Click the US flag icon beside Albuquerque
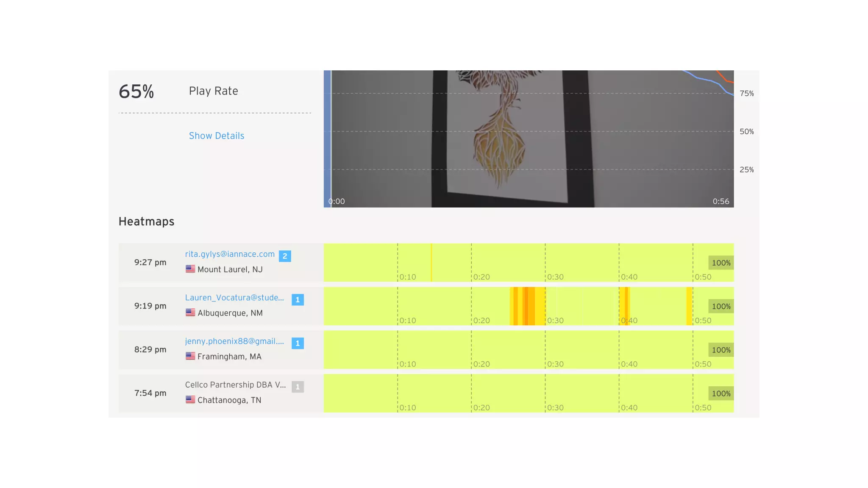The image size is (868, 488). tap(190, 313)
